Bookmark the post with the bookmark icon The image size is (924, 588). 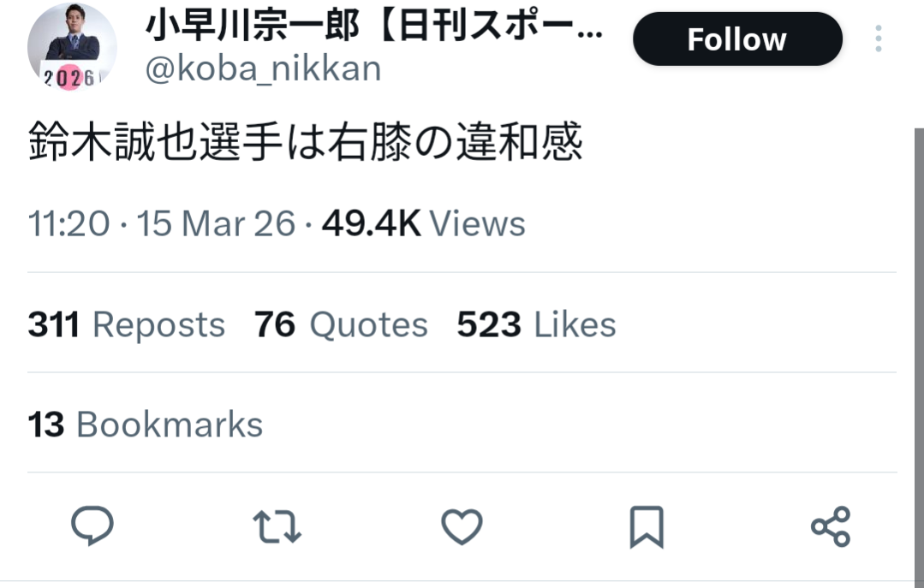[x=647, y=526]
